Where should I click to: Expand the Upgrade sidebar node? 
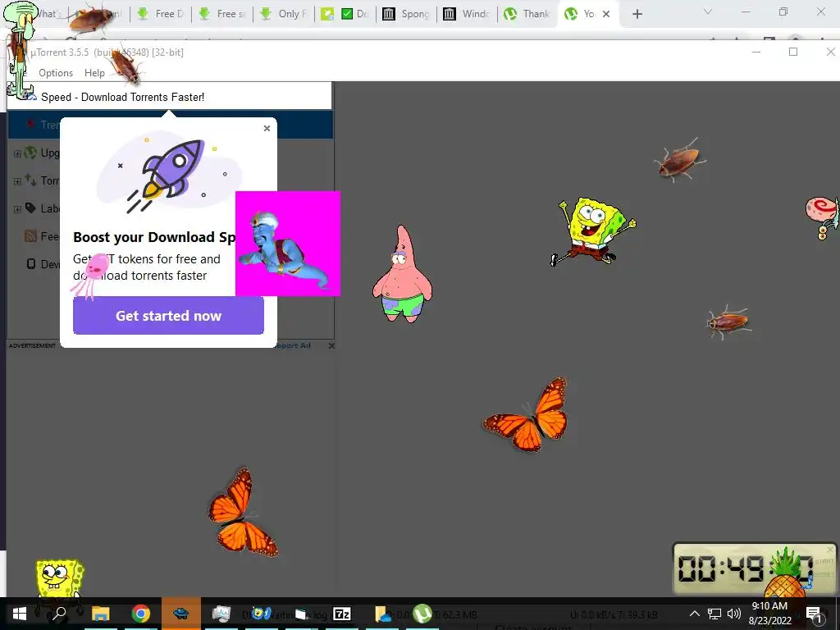(17, 153)
